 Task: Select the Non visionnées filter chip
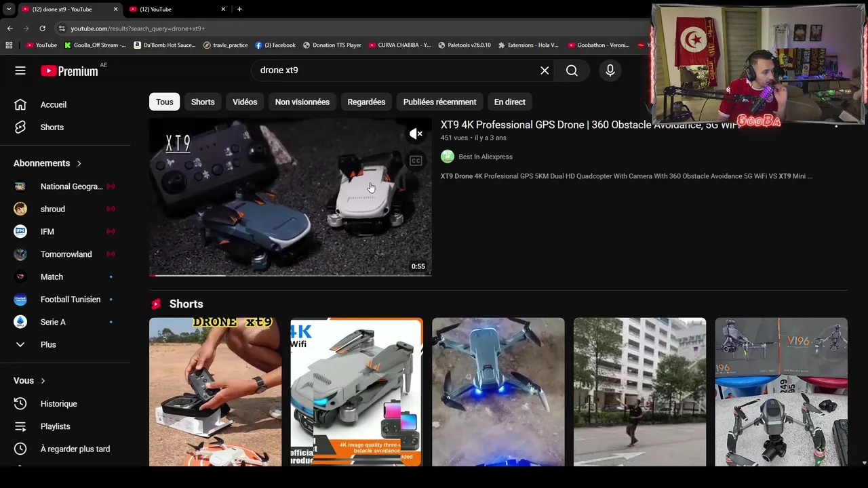click(x=302, y=102)
